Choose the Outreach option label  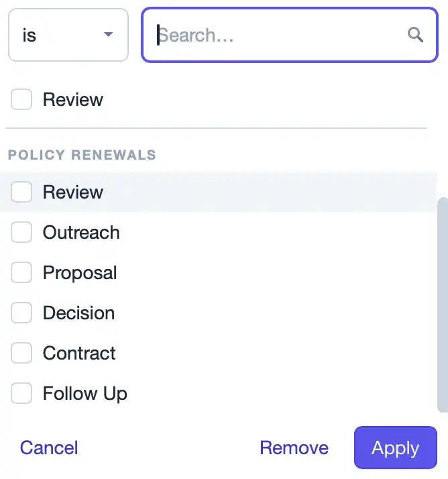(81, 233)
